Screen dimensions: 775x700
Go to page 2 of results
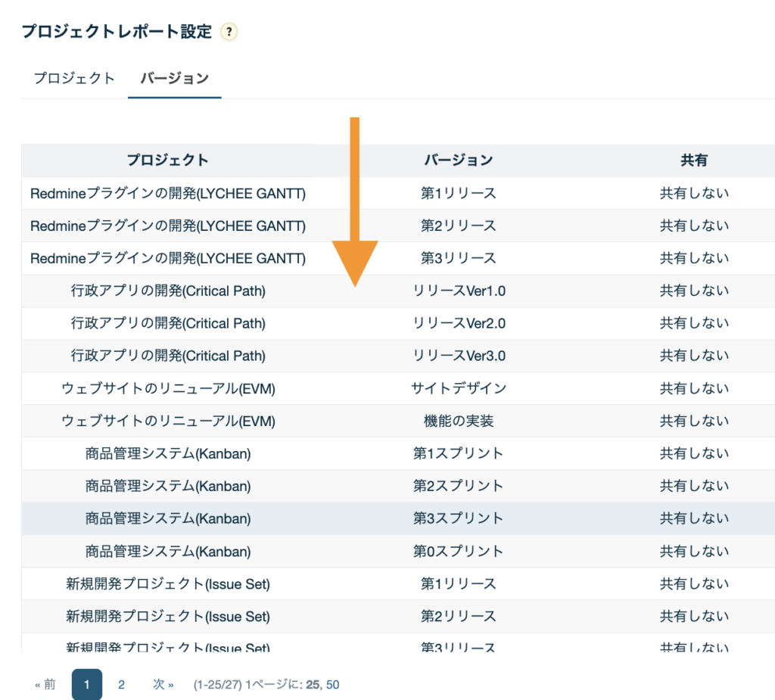pos(121,685)
